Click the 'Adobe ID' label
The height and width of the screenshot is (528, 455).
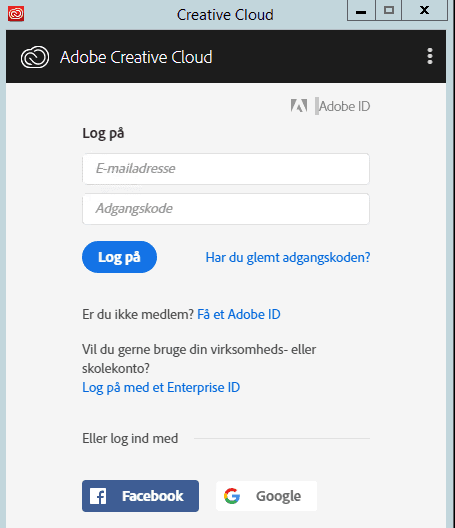pos(345,106)
